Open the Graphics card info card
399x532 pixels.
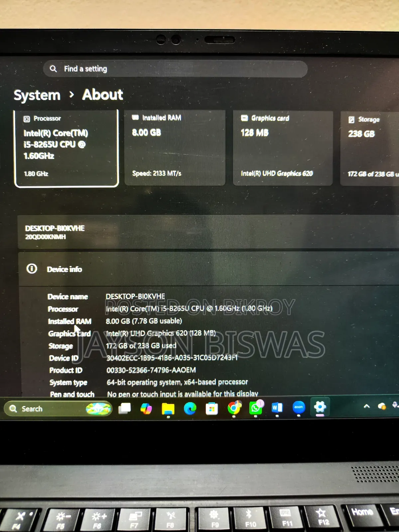(283, 148)
